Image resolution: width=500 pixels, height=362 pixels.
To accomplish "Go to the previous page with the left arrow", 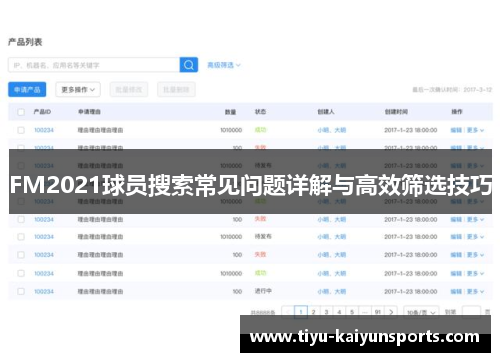I will tap(287, 312).
